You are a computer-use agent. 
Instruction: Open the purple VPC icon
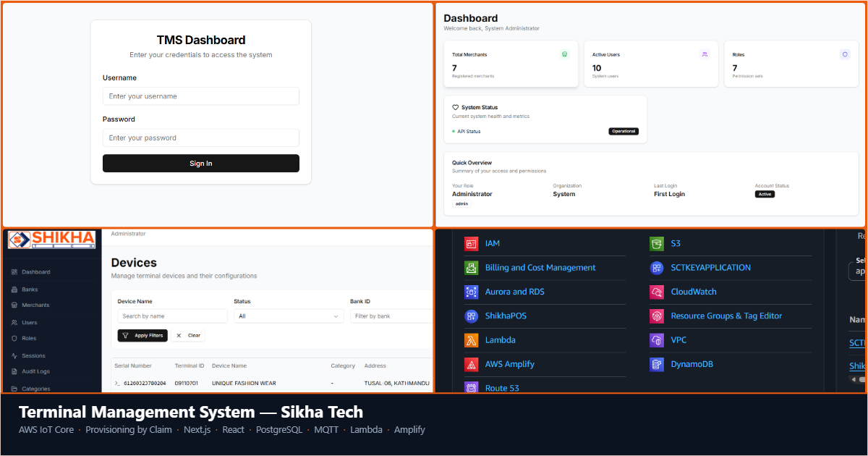click(657, 340)
